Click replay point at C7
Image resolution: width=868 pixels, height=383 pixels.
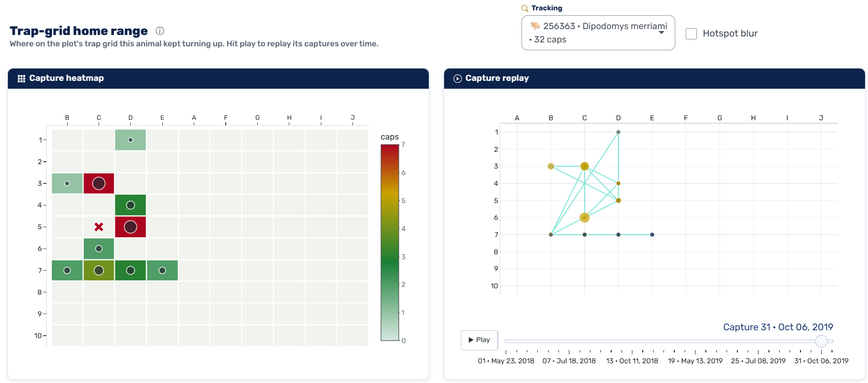pyautogui.click(x=585, y=235)
